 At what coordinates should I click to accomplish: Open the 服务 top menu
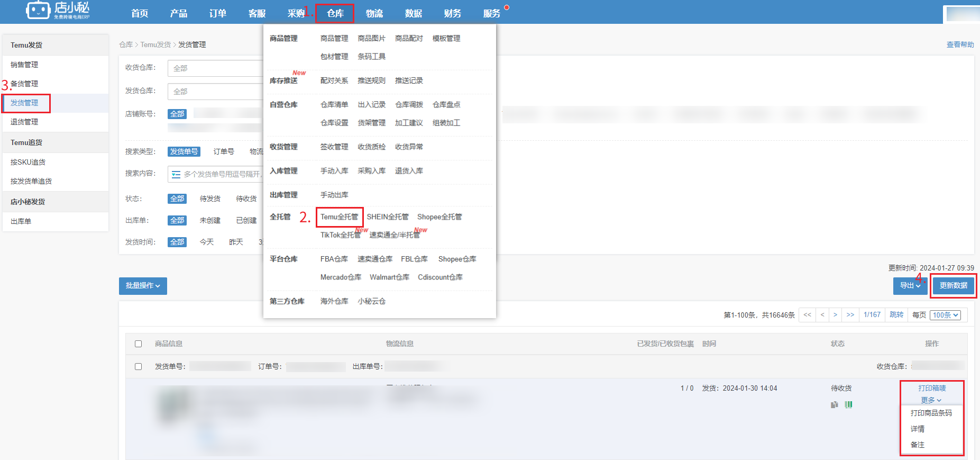(492, 13)
